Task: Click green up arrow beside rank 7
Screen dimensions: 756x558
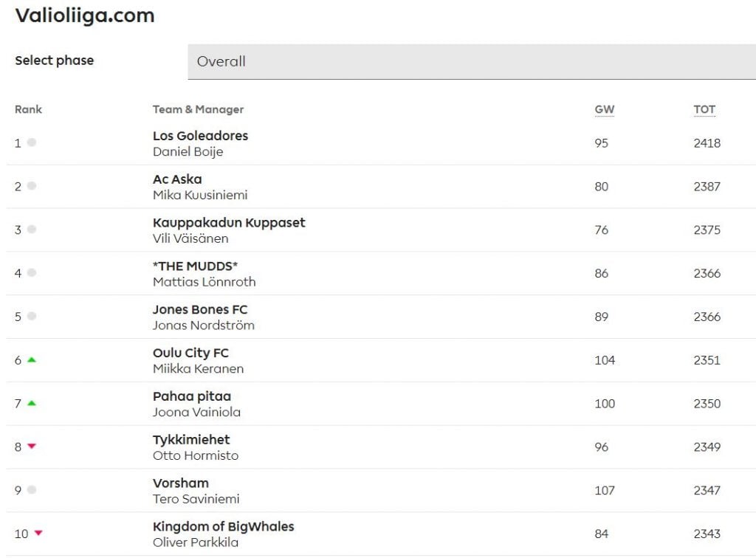Action: 32,404
